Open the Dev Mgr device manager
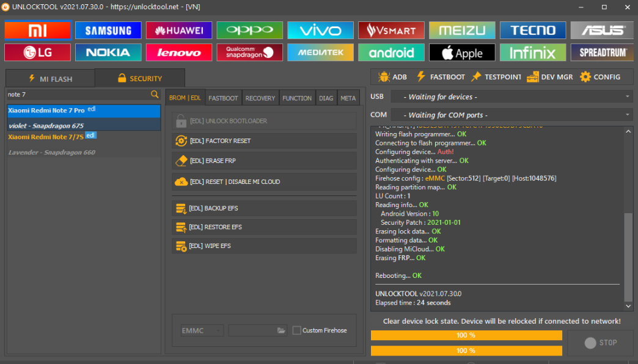 550,77
